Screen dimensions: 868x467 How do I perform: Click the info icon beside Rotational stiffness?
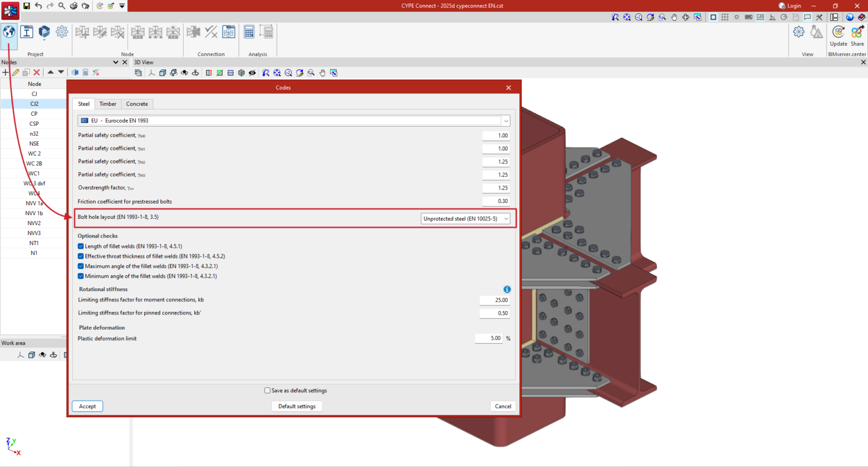click(507, 289)
